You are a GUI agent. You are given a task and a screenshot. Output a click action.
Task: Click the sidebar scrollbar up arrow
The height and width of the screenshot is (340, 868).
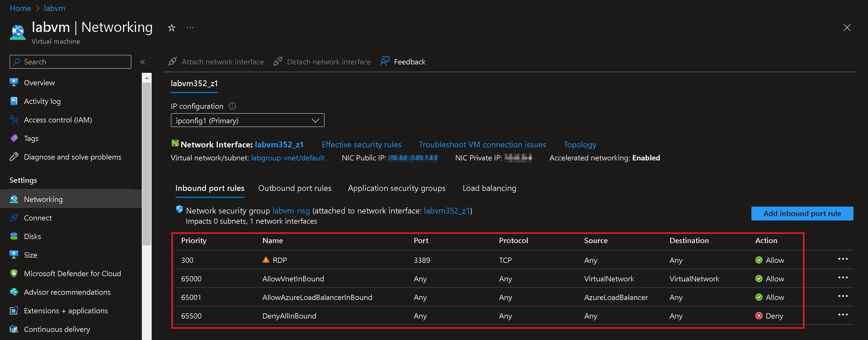point(146,78)
